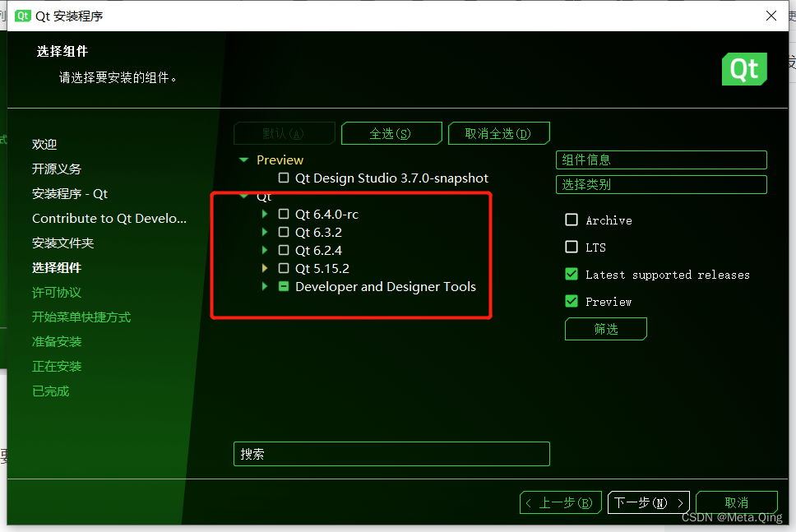
Task: Expand the Qt 6.2.4 node
Action: coord(265,250)
